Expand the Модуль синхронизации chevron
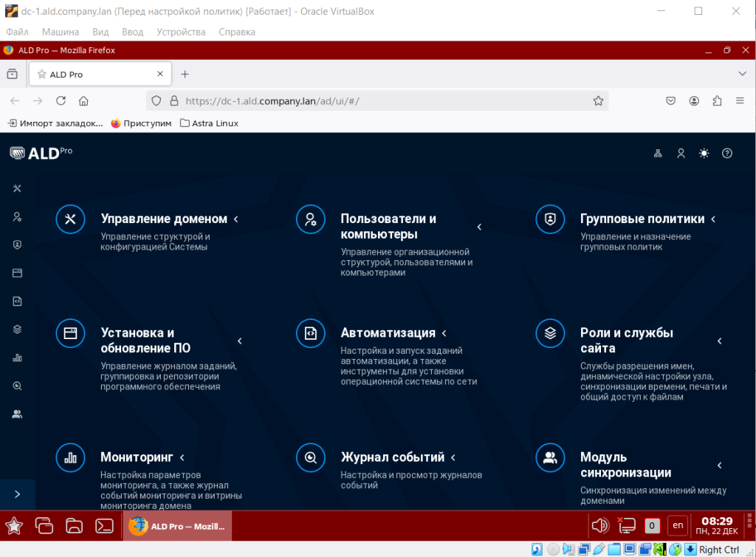The height and width of the screenshot is (557, 756). click(719, 465)
